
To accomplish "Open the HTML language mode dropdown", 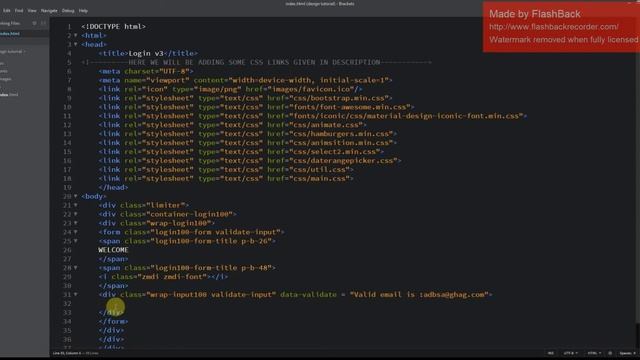I will [x=594, y=353].
